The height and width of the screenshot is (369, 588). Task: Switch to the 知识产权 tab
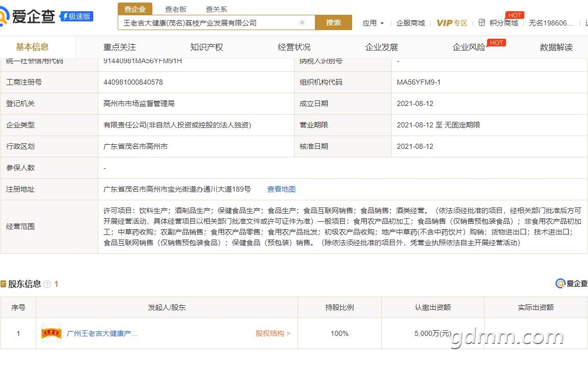point(207,47)
